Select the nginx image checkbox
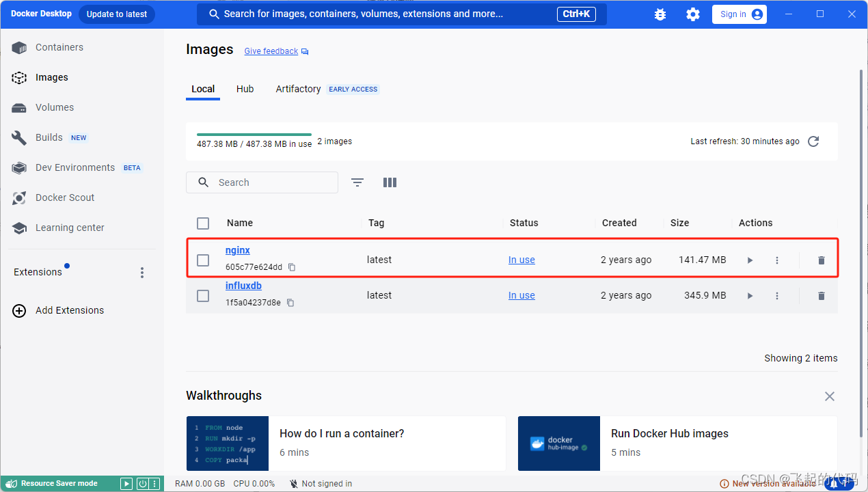This screenshot has height=492, width=868. tap(203, 260)
